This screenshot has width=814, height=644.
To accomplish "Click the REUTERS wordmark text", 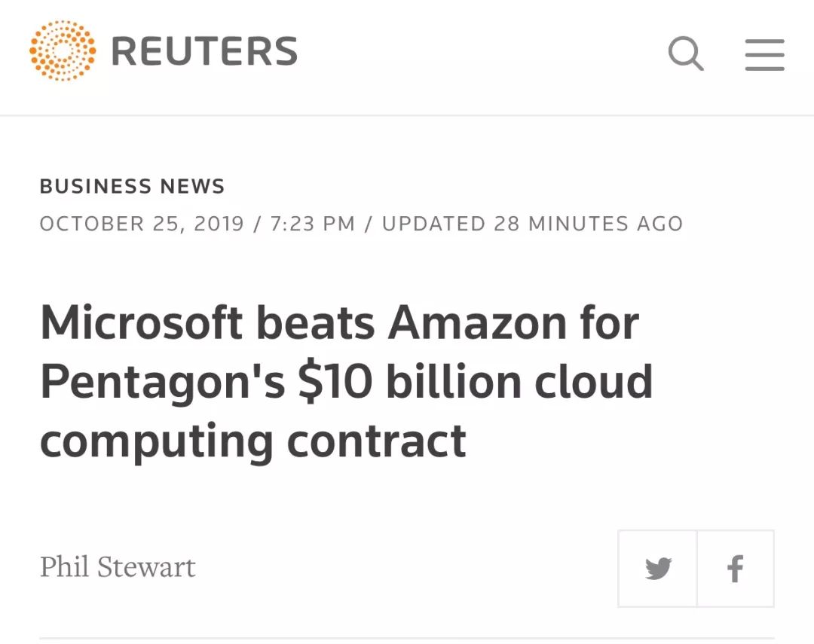I will click(204, 52).
